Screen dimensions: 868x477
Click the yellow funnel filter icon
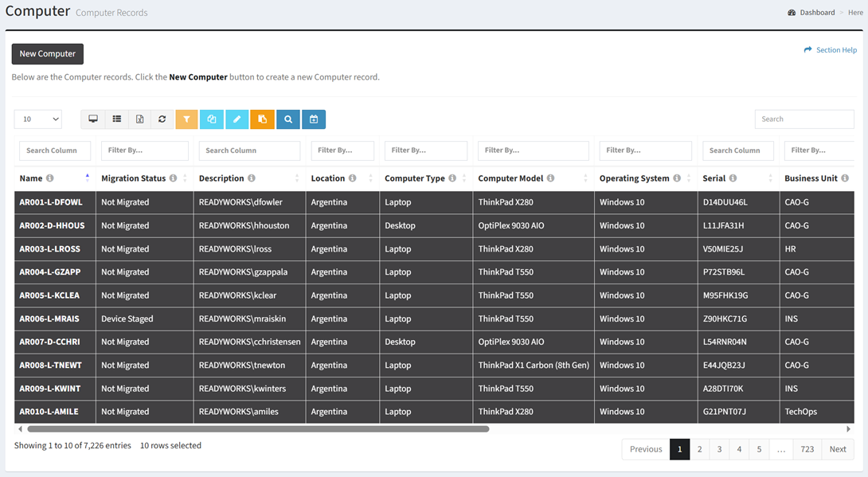click(186, 119)
